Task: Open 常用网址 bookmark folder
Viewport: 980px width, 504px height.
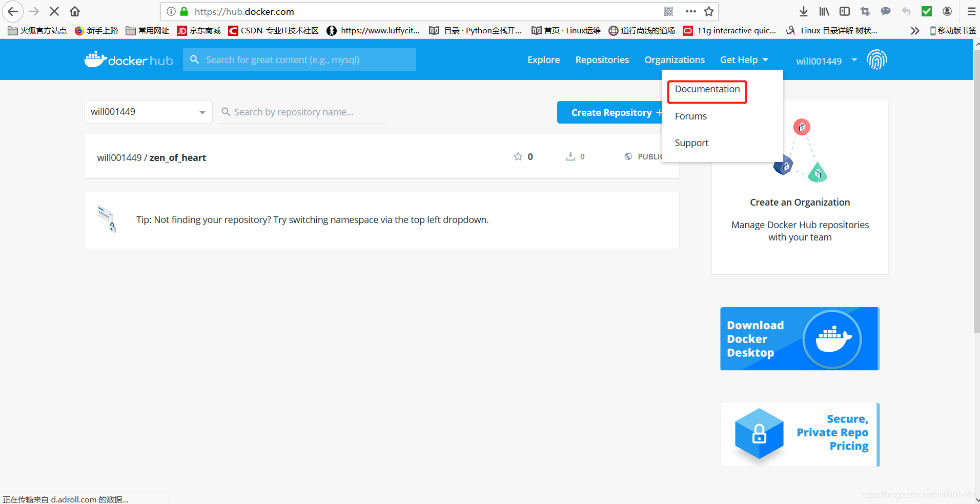Action: [148, 31]
